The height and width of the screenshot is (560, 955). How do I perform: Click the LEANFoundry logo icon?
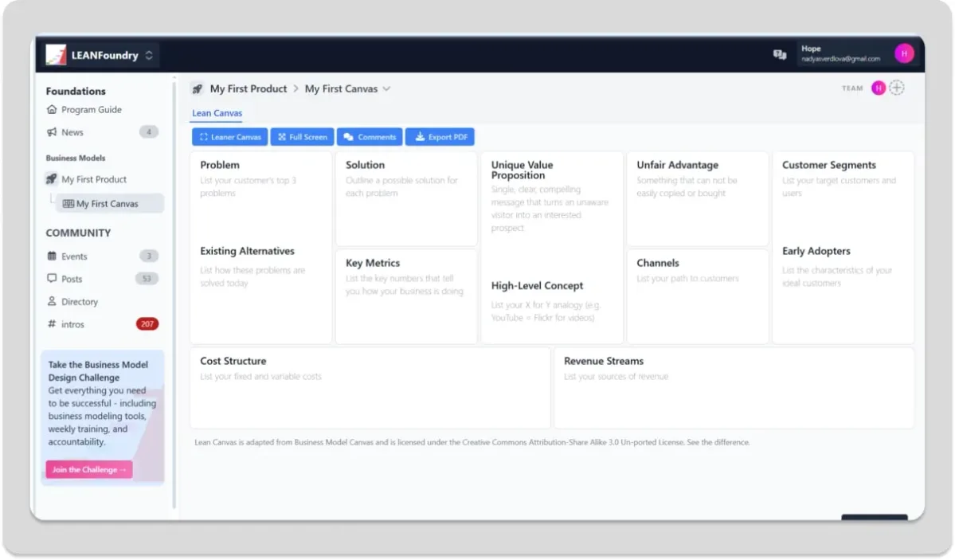56,55
